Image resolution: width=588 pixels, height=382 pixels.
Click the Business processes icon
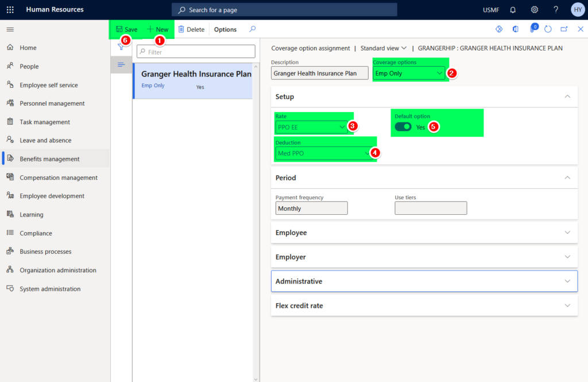point(10,251)
